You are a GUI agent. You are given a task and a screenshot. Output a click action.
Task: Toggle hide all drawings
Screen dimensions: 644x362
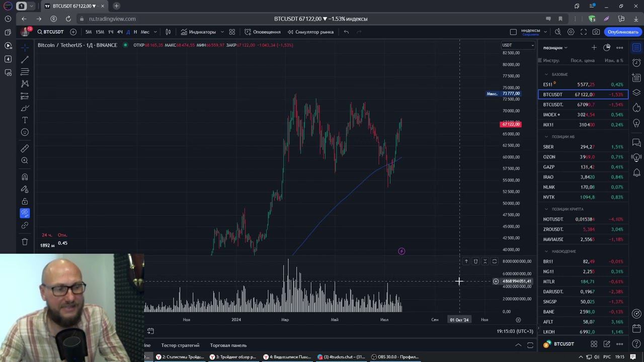pyautogui.click(x=25, y=213)
